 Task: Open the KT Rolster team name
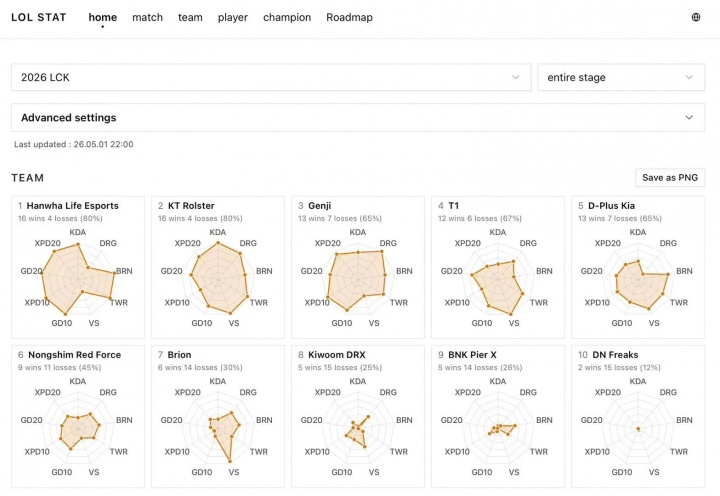(191, 206)
